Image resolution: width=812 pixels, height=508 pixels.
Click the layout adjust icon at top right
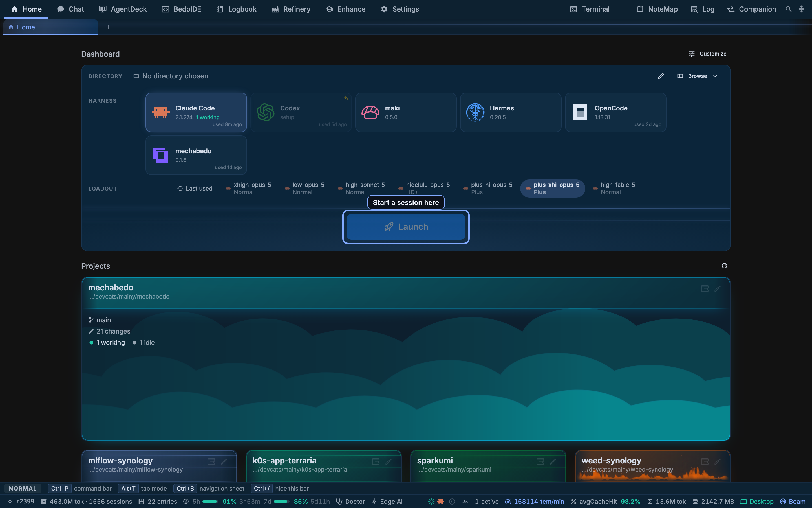[x=801, y=9]
